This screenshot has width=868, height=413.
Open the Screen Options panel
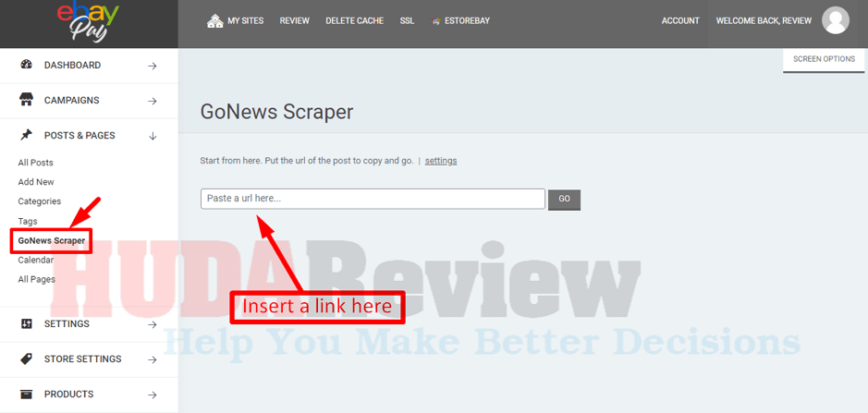824,60
